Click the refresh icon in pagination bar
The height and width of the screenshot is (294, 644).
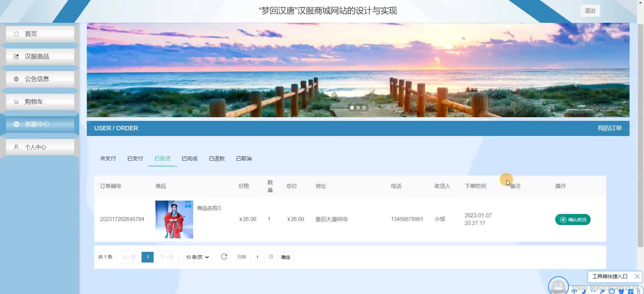point(224,257)
